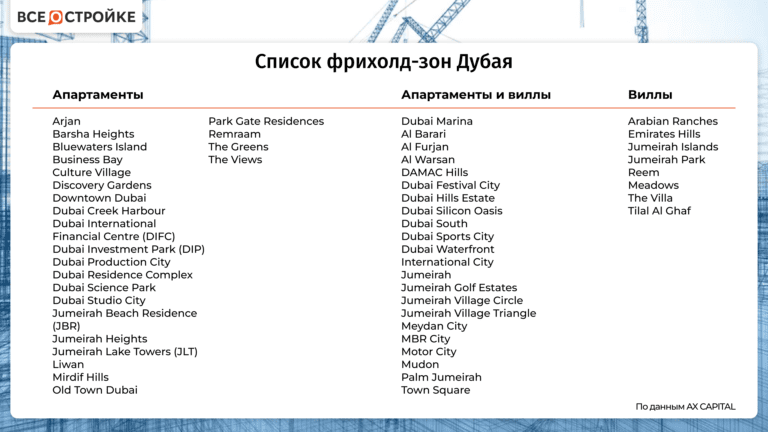Viewport: 768px width, 432px height.
Task: Click the Barsha Heights entry
Action: 93,134
